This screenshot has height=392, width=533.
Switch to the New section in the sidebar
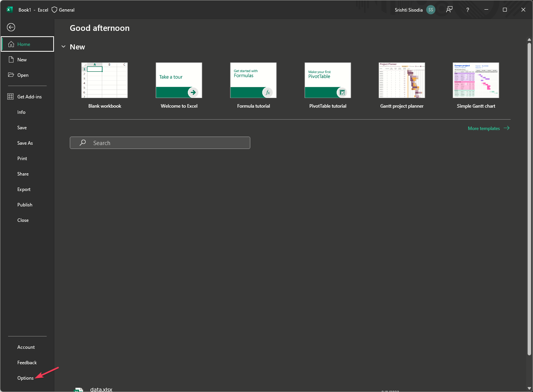22,59
